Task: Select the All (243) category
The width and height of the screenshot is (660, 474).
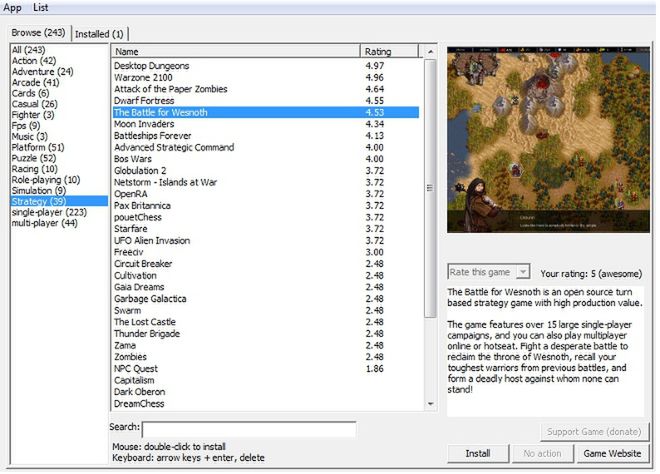Action: pos(28,50)
